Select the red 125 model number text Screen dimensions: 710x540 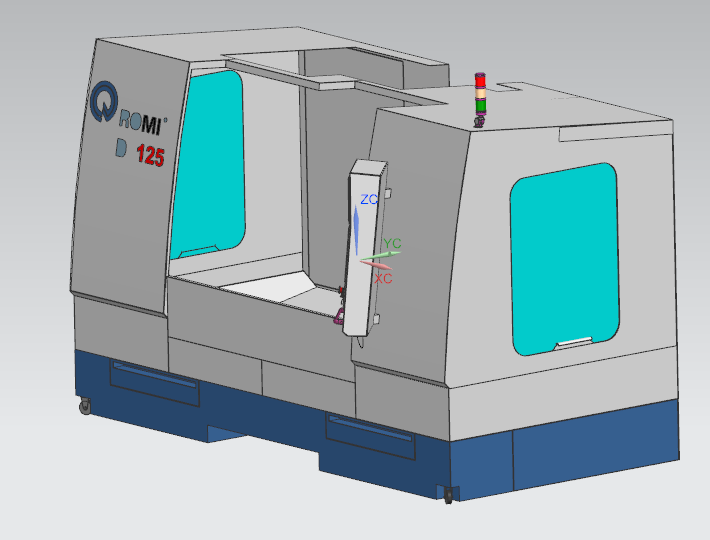(x=150, y=155)
